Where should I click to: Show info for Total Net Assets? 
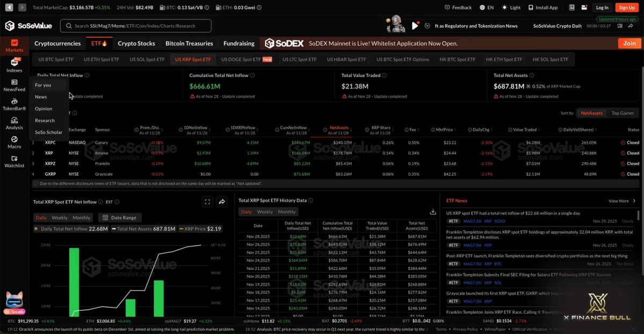[531, 76]
